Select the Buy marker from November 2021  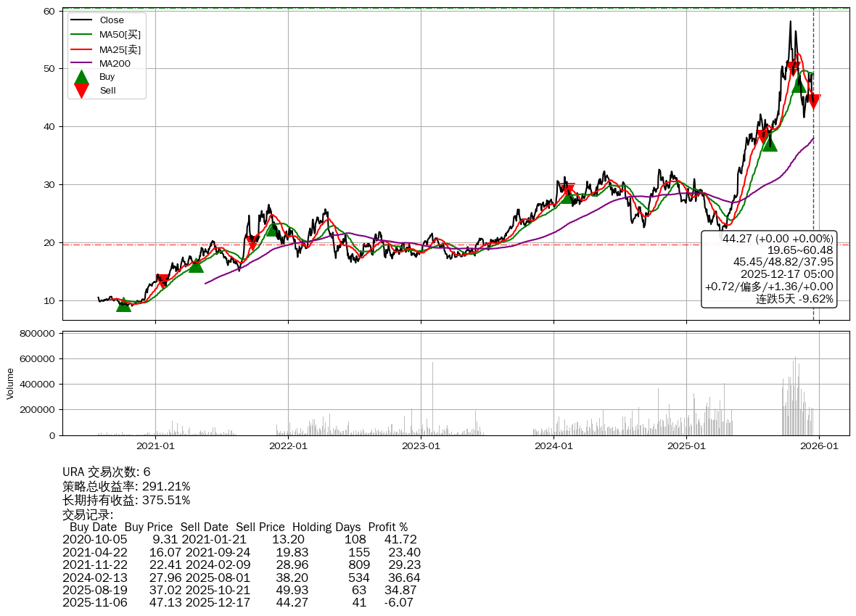(273, 229)
